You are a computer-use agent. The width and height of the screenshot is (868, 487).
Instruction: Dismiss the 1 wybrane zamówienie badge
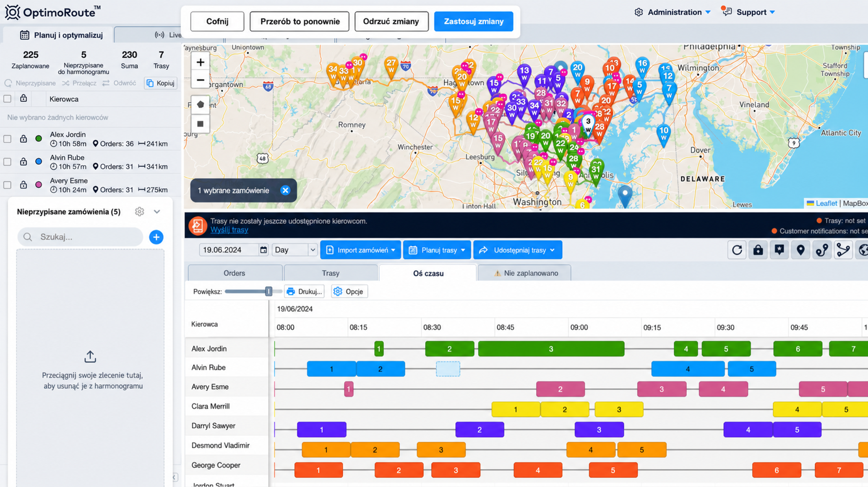tap(285, 191)
